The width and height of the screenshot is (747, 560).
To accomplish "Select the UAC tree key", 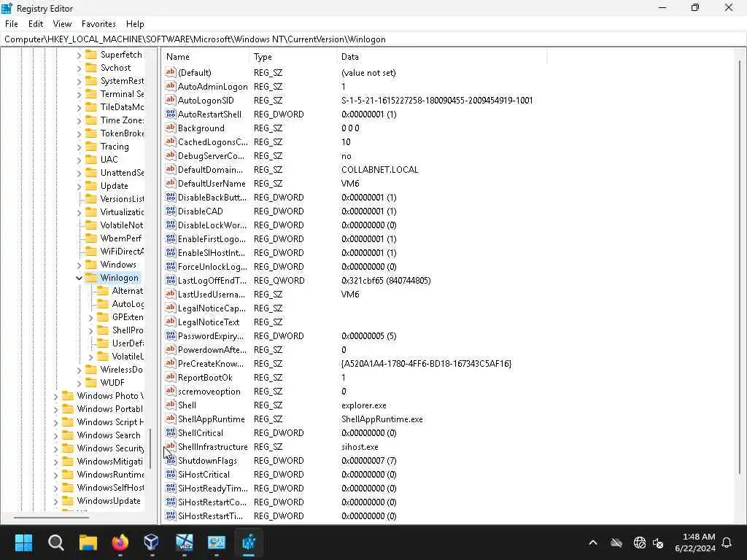I will [x=109, y=160].
